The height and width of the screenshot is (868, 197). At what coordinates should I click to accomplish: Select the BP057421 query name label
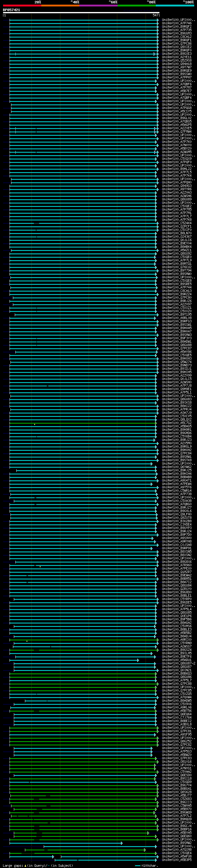(11, 10)
